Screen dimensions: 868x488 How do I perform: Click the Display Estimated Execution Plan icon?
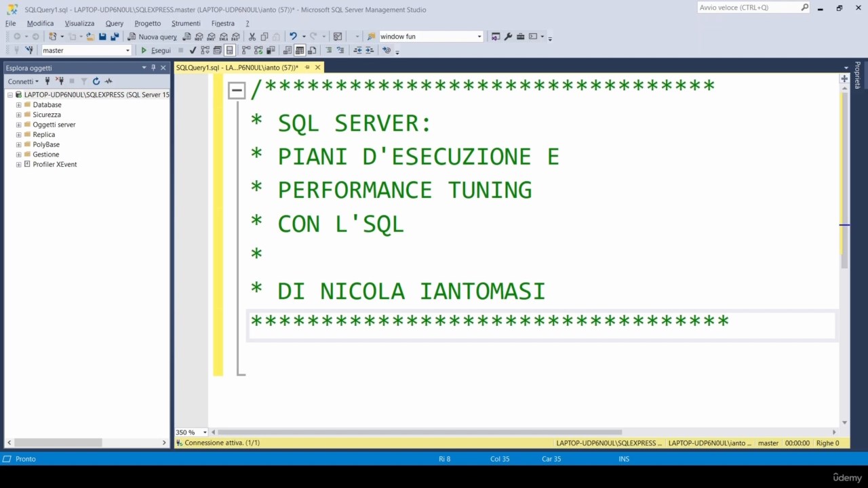pos(205,50)
